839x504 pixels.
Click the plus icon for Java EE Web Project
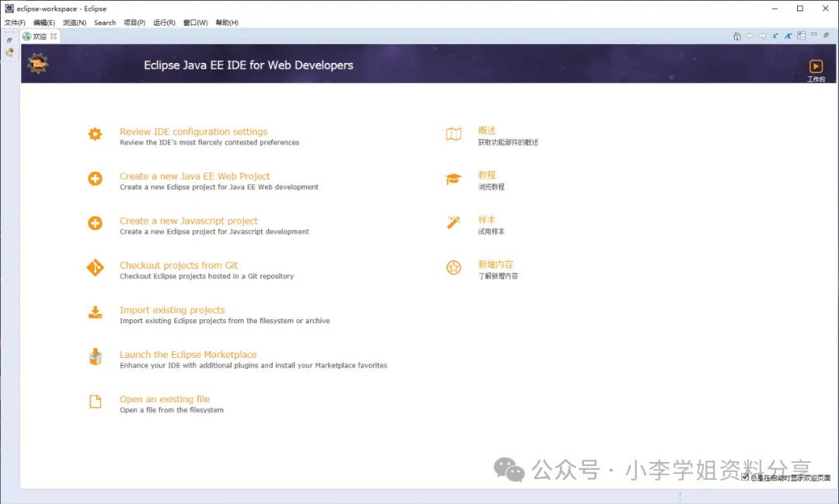pyautogui.click(x=96, y=178)
